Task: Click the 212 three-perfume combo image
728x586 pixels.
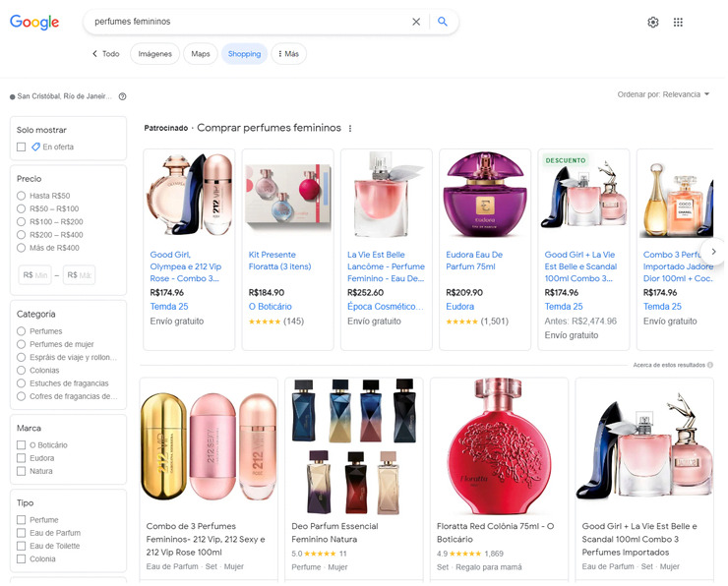Action: 209,446
